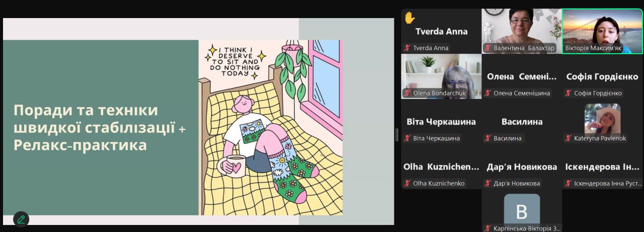Click the divider handle between slide and gallery
Viewport: 644px width, 232px height.
[x=397, y=135]
